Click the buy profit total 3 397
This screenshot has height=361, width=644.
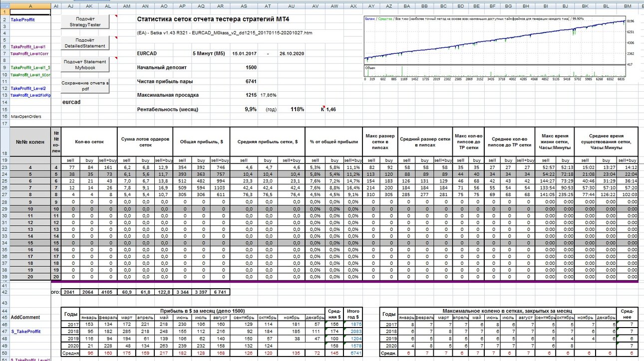point(201,292)
